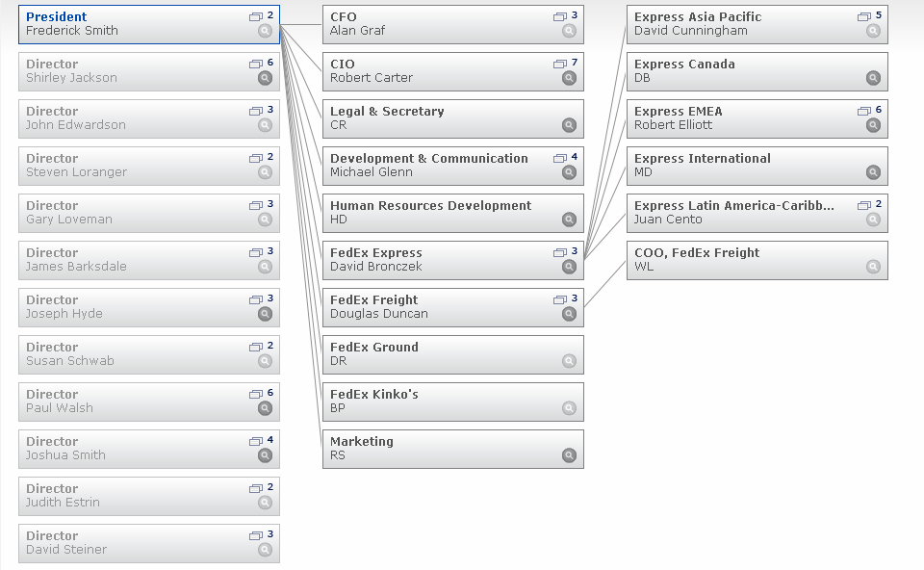Click magnifier icon for Director Judith Estrin

pos(266,503)
